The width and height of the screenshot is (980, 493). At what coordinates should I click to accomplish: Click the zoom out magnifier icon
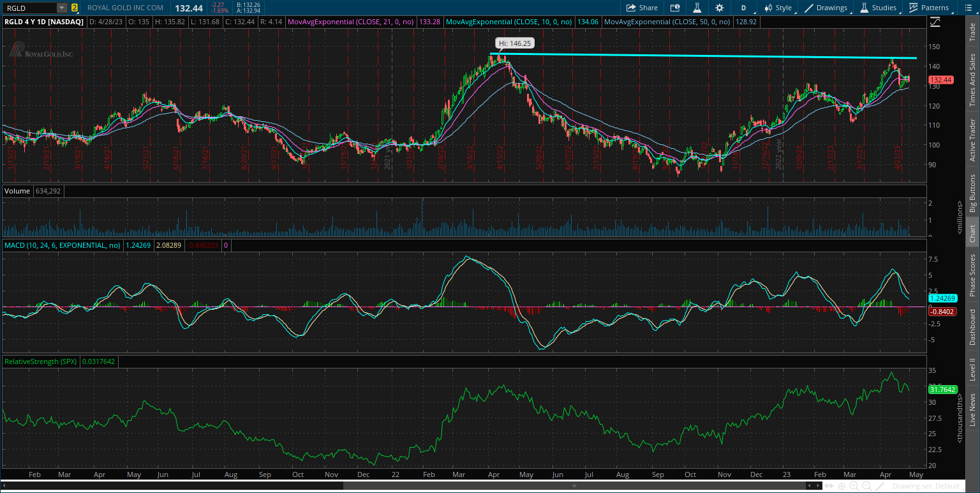[866, 487]
